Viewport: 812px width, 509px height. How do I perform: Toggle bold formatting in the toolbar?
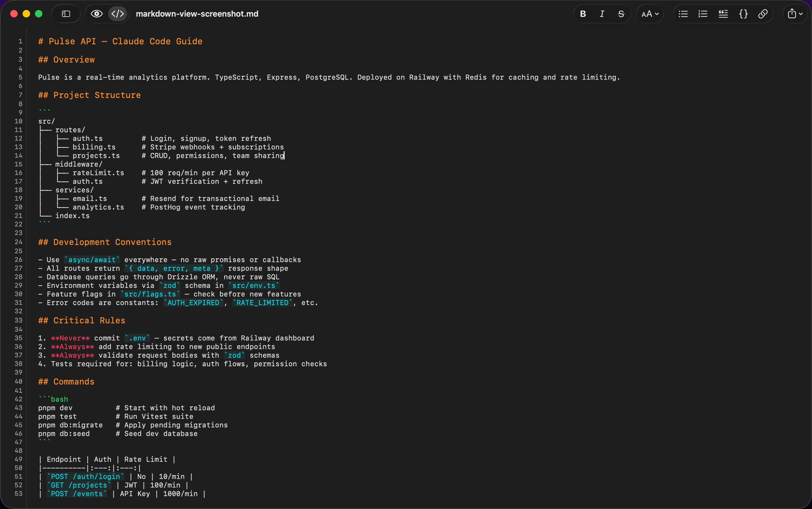tap(583, 13)
